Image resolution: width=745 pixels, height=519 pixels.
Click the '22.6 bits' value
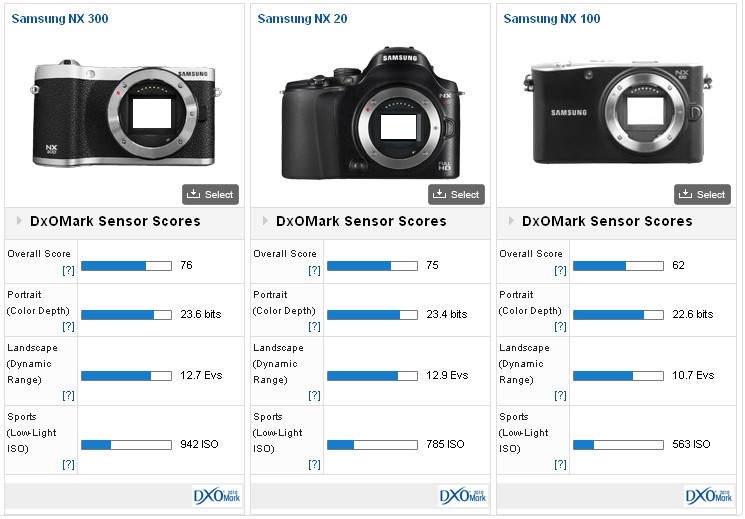click(x=693, y=314)
